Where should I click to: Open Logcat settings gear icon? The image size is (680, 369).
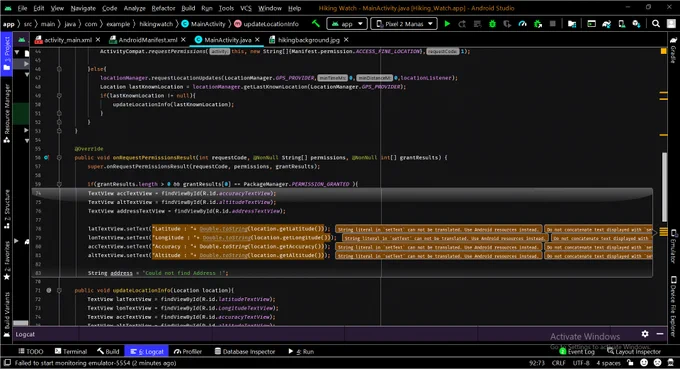pos(645,333)
